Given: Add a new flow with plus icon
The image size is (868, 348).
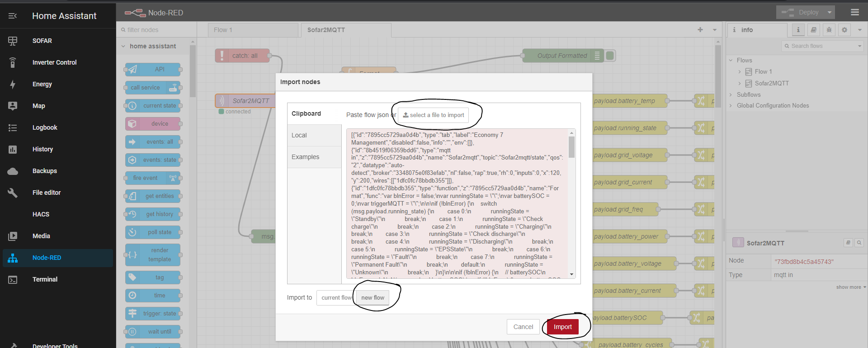Looking at the screenshot, I should (700, 30).
